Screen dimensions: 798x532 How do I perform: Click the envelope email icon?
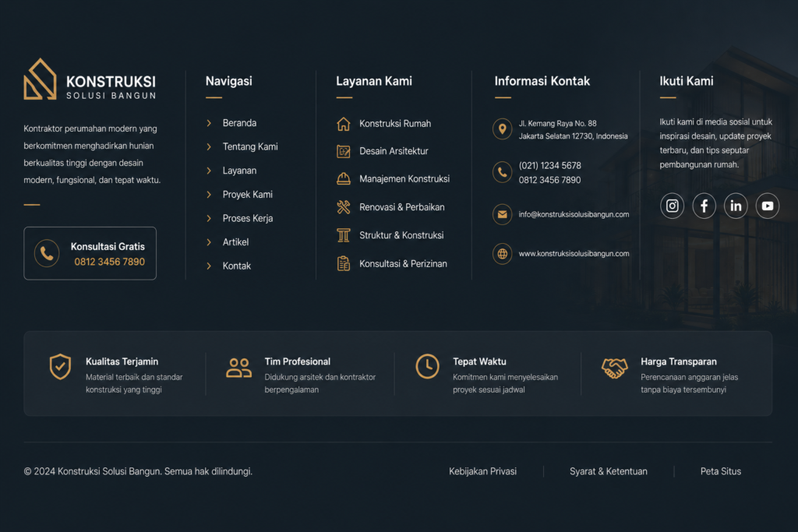[502, 214]
